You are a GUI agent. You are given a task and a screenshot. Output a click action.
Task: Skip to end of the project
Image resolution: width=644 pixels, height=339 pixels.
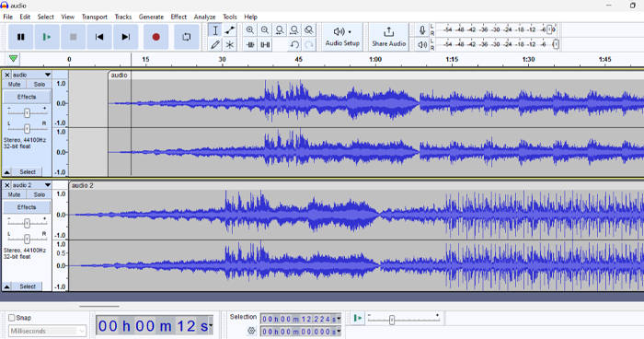[x=126, y=37]
